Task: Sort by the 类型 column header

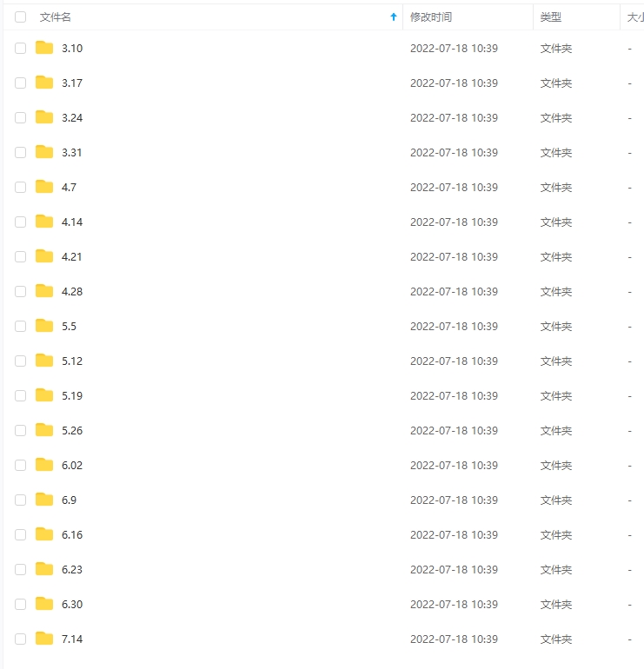Action: tap(551, 17)
